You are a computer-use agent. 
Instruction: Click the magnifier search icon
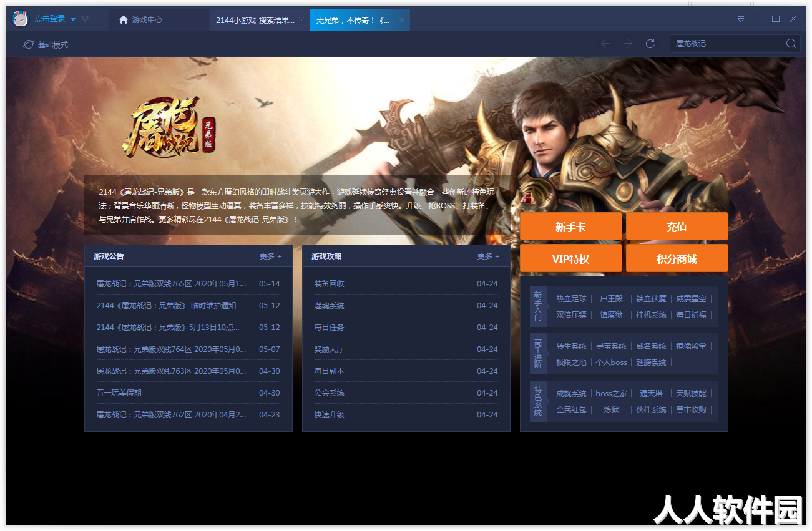[x=791, y=44]
